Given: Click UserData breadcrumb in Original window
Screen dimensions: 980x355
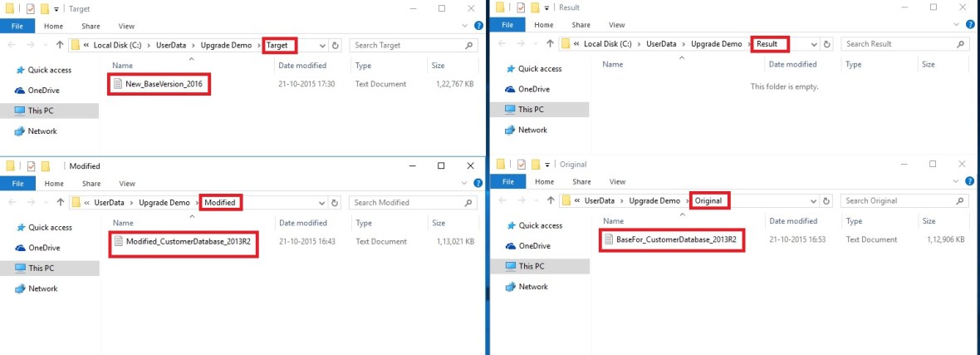Looking at the screenshot, I should click(x=600, y=200).
